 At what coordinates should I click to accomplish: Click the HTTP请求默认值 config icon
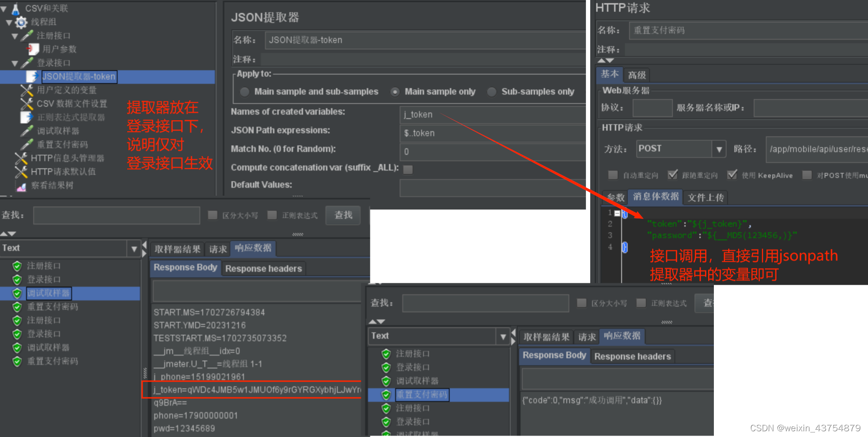[21, 171]
